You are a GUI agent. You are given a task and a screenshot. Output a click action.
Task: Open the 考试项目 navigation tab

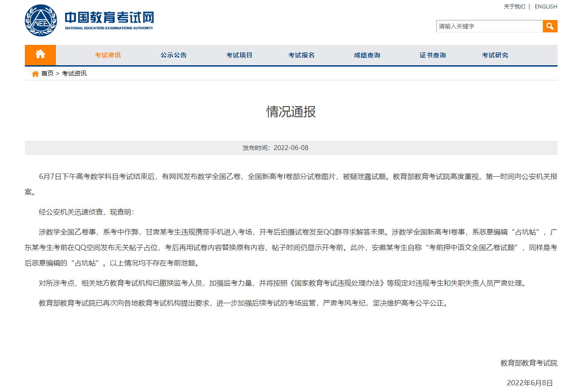pos(239,55)
